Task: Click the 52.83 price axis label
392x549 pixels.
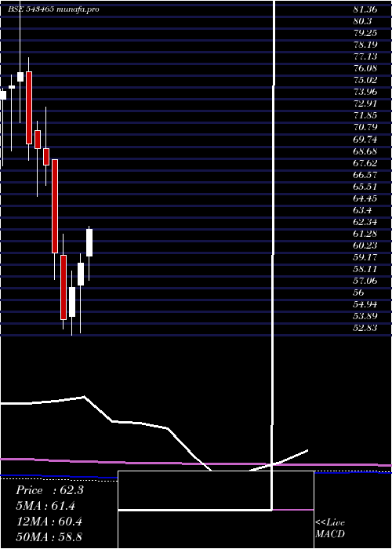Action: tap(365, 329)
